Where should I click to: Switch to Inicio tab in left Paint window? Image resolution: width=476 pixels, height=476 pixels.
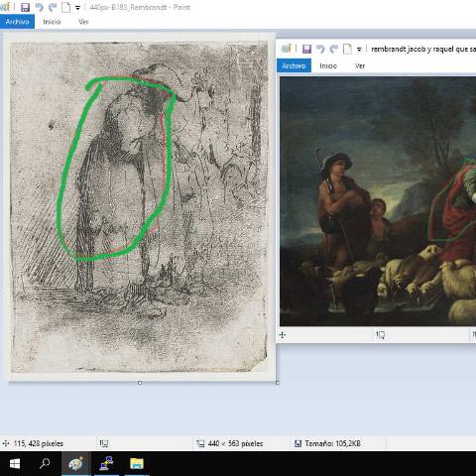pyautogui.click(x=52, y=22)
